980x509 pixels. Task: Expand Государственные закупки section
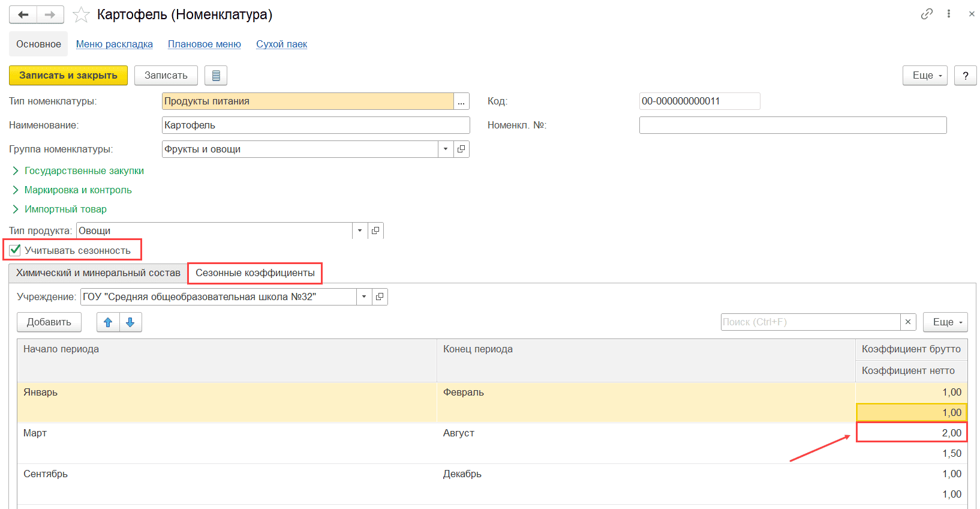tap(84, 171)
